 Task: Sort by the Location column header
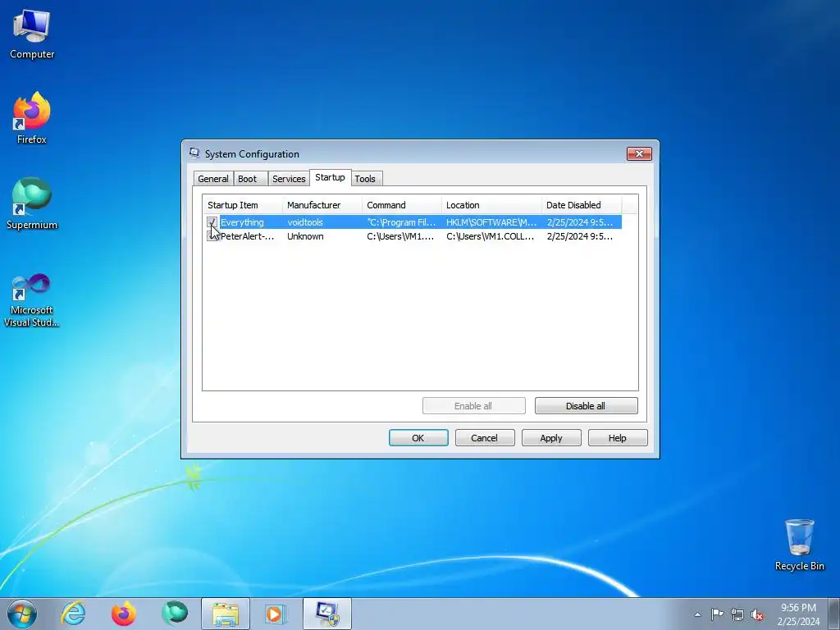(x=492, y=205)
